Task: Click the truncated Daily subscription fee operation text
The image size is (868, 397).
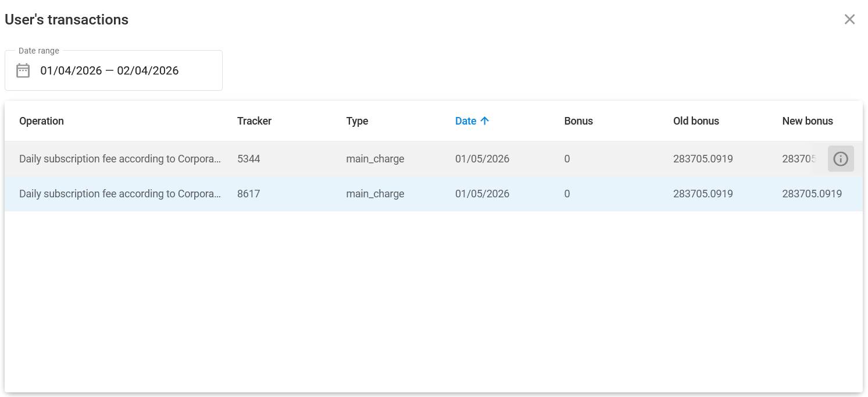Action: pos(119,158)
